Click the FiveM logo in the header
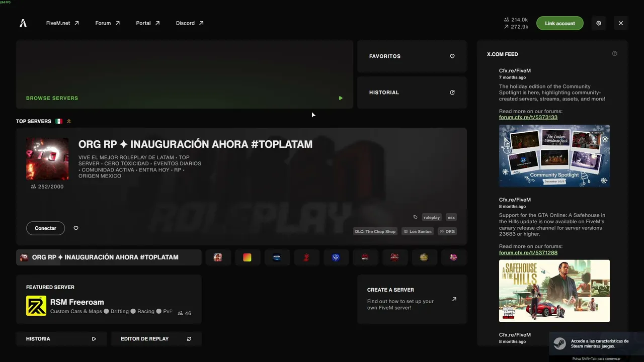 23,23
